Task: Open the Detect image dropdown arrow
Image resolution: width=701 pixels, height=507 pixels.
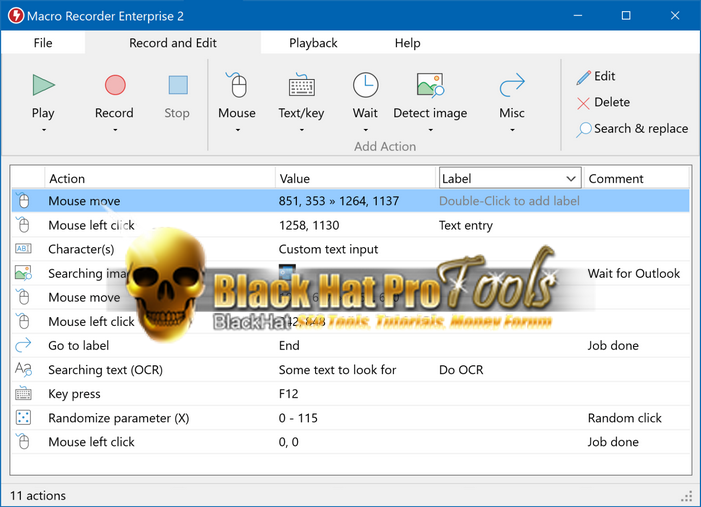Action: [x=431, y=130]
